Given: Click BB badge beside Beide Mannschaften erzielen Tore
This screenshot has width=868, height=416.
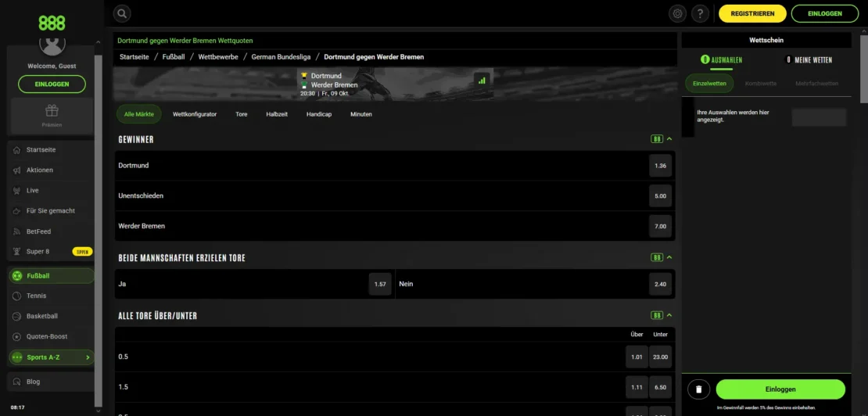Looking at the screenshot, I should pyautogui.click(x=657, y=257).
